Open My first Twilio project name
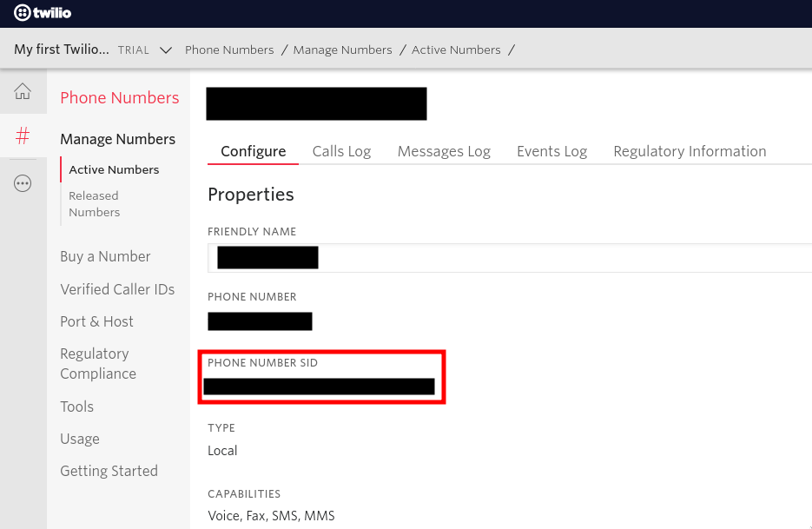This screenshot has height=529, width=812. click(x=62, y=50)
